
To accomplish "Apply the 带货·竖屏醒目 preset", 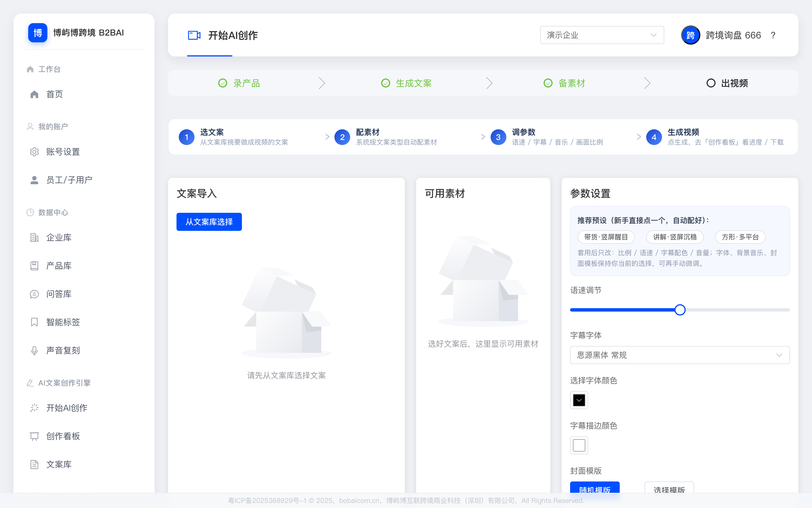I will (606, 237).
